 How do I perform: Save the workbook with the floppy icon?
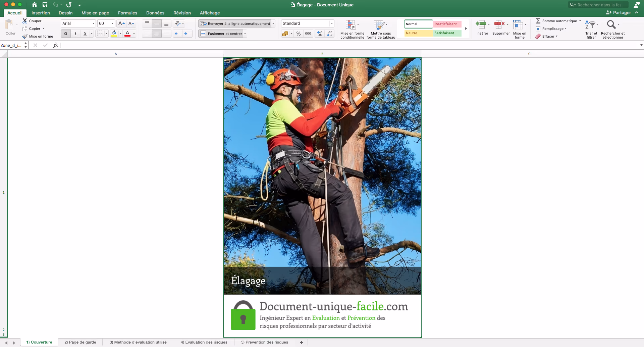pyautogui.click(x=45, y=5)
